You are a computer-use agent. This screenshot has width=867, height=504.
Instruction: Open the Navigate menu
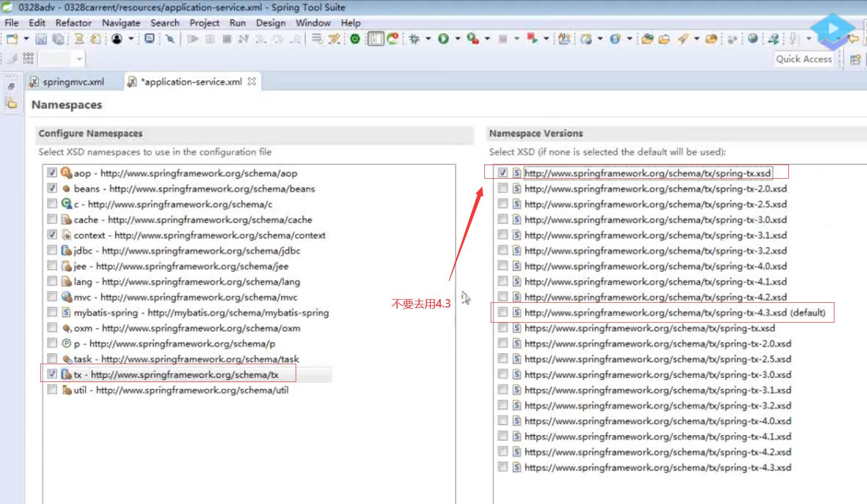point(121,23)
